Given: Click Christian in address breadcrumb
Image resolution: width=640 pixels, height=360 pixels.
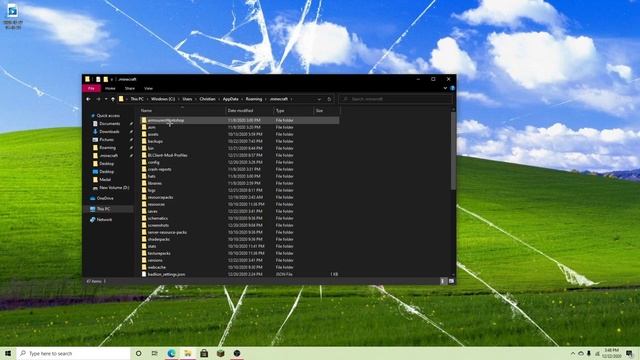Looking at the screenshot, I should [207, 99].
